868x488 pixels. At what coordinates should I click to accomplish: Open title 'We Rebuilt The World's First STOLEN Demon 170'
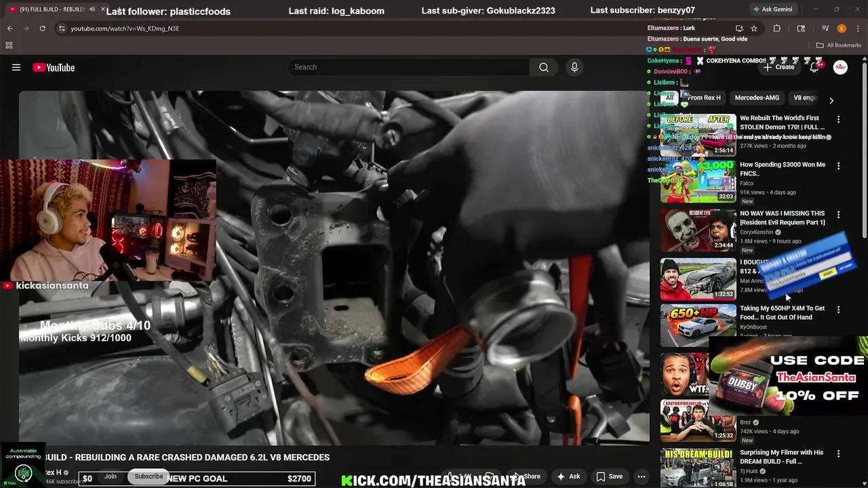point(783,123)
